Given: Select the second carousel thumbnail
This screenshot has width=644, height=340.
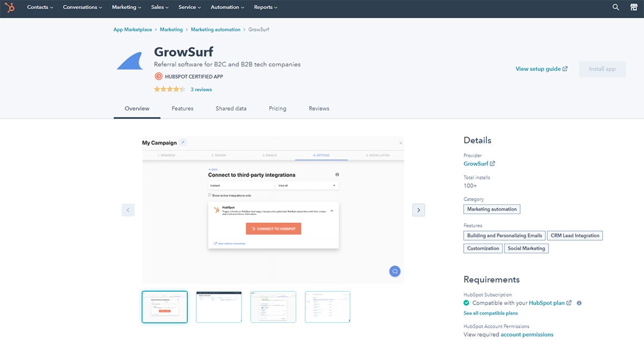Looking at the screenshot, I should (218, 307).
